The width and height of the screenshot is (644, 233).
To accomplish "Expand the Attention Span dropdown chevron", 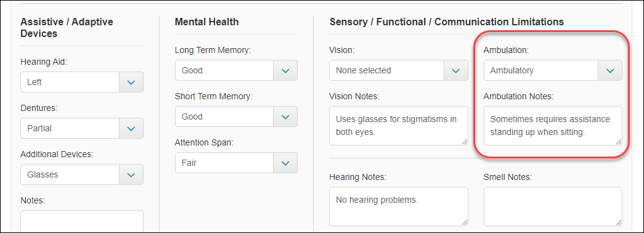I will click(285, 163).
